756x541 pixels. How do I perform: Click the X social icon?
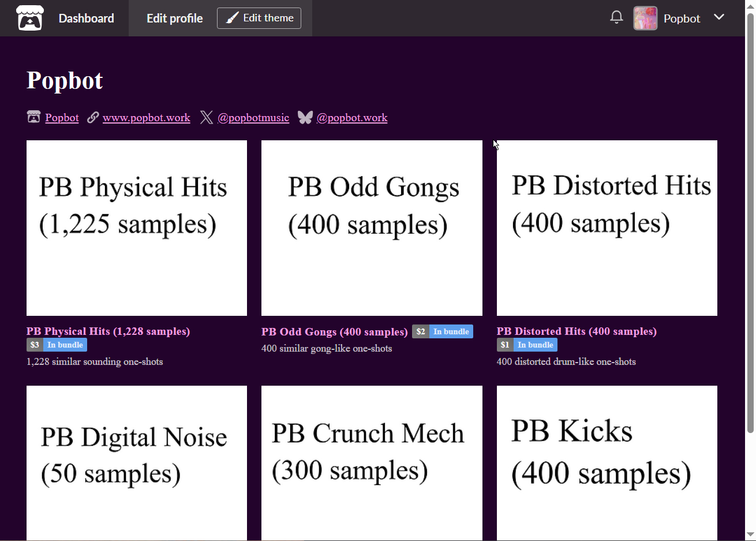pyautogui.click(x=206, y=117)
